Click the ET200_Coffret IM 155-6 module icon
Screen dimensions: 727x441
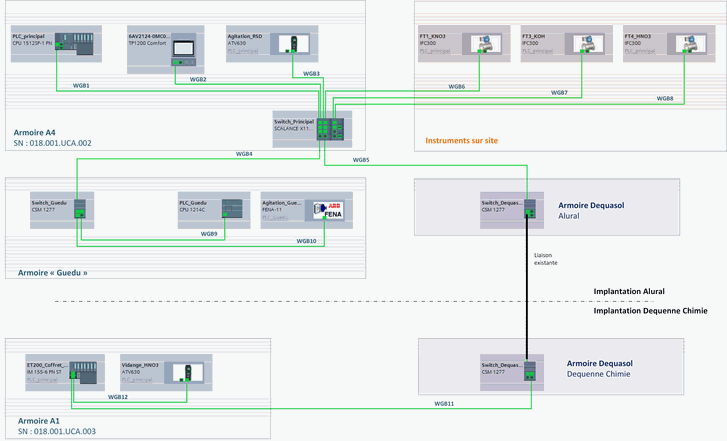(83, 372)
